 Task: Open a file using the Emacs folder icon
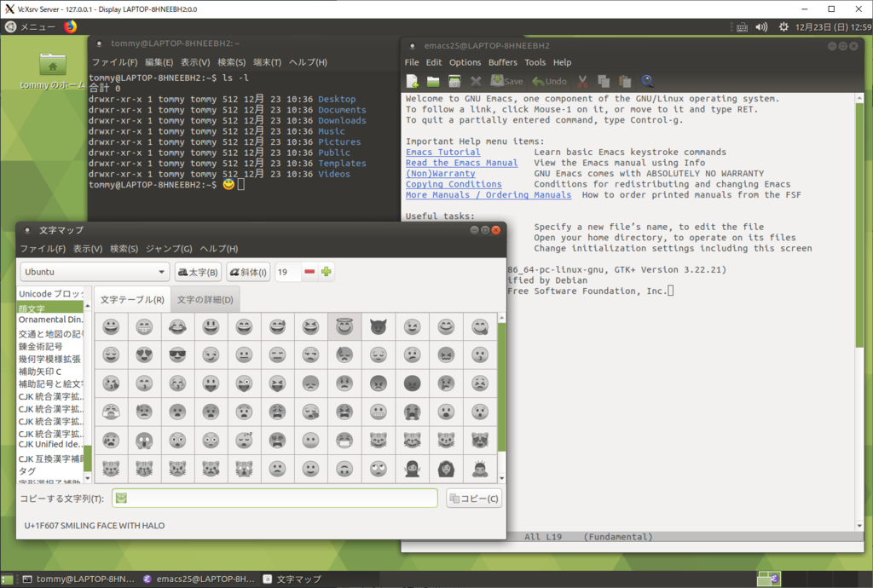433,81
